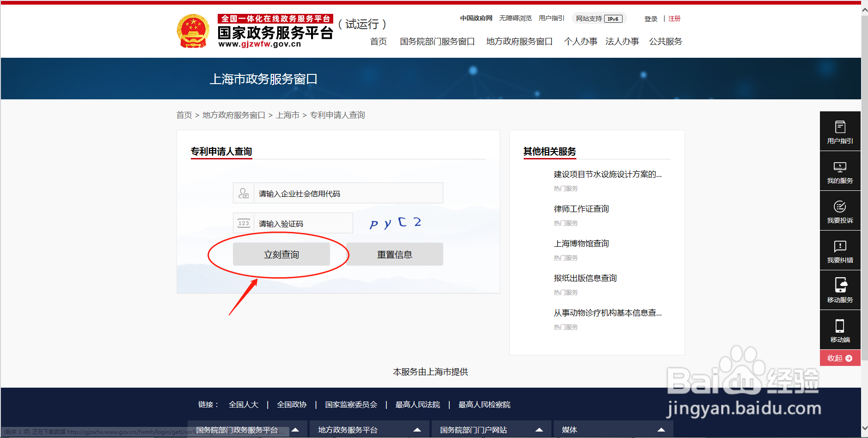Screen dimensions: 868x438
Task: Click the circled 立刻查询 query button
Action: tap(281, 254)
